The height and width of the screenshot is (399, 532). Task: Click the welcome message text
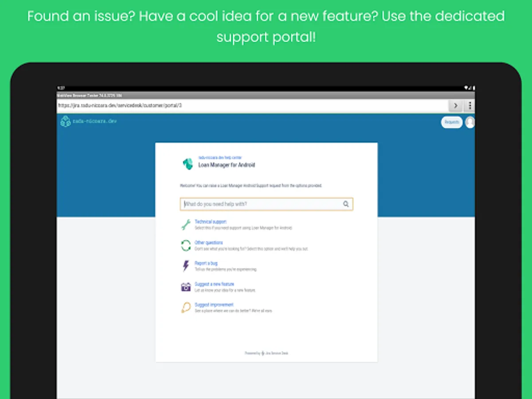[251, 186]
